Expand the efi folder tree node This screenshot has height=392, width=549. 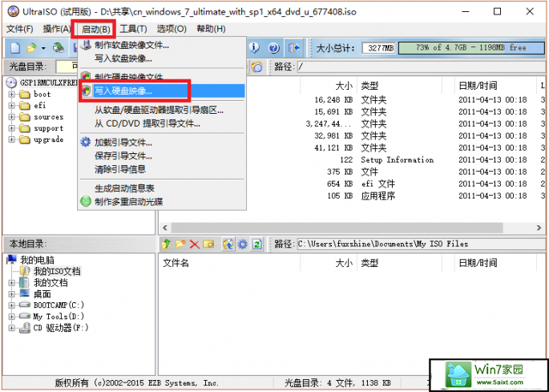(12, 106)
